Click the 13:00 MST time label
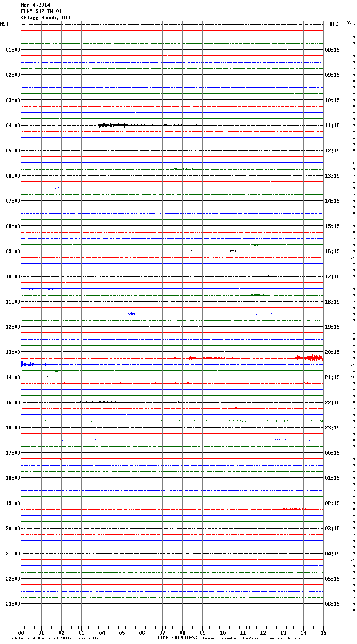357x644 pixels. (13, 352)
